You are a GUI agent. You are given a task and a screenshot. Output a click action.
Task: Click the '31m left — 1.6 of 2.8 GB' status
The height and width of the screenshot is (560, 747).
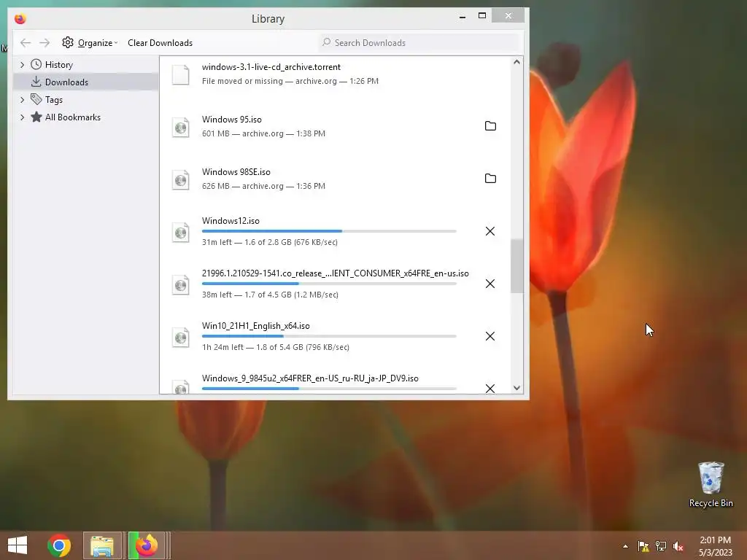click(270, 242)
